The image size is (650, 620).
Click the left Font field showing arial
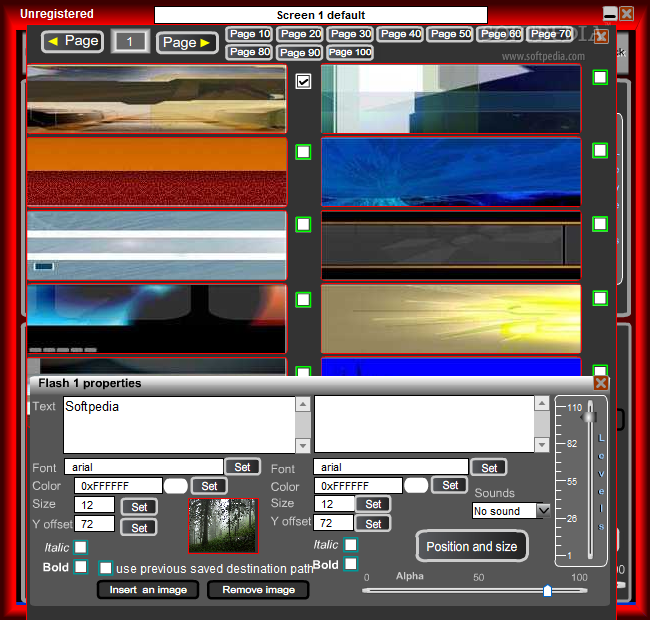(144, 467)
